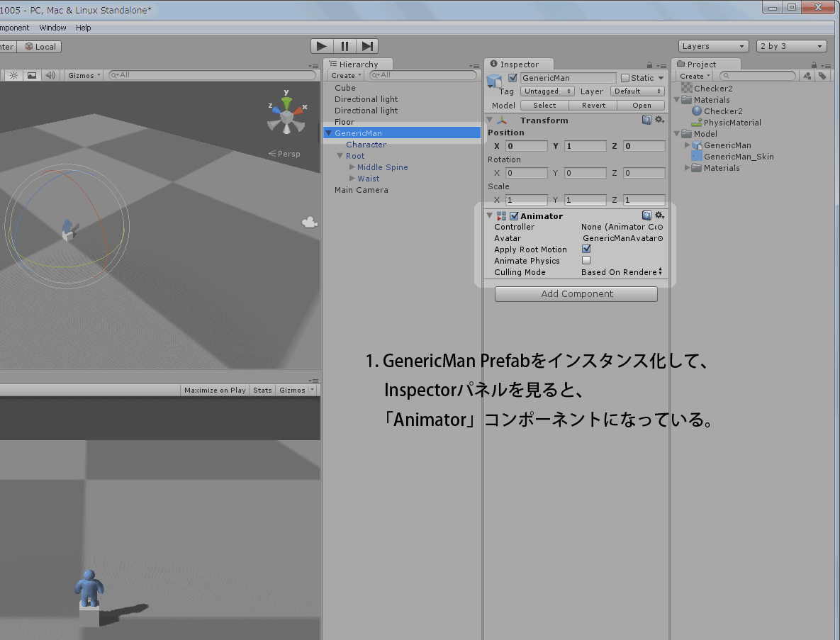Open the Window menu
The image size is (840, 640).
[x=52, y=28]
